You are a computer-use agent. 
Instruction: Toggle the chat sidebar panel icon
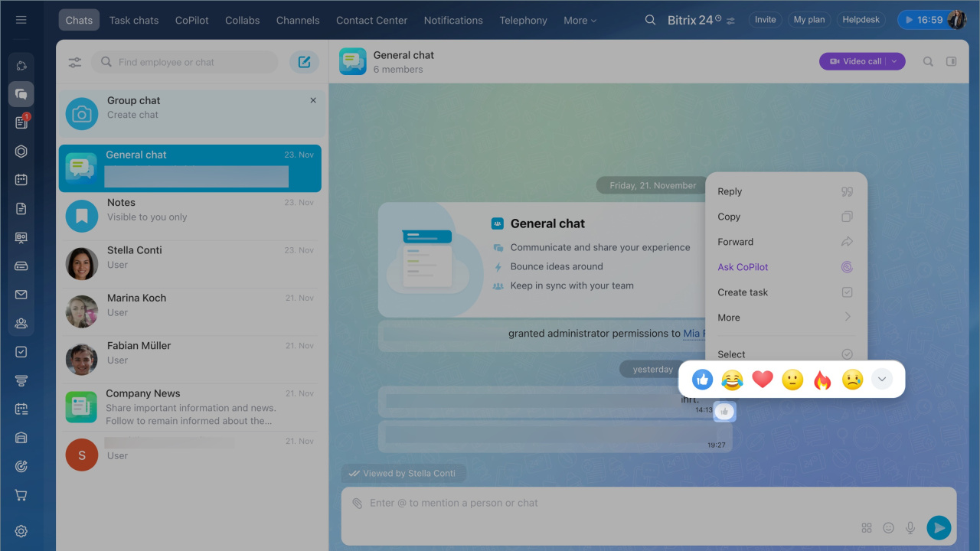click(x=951, y=62)
